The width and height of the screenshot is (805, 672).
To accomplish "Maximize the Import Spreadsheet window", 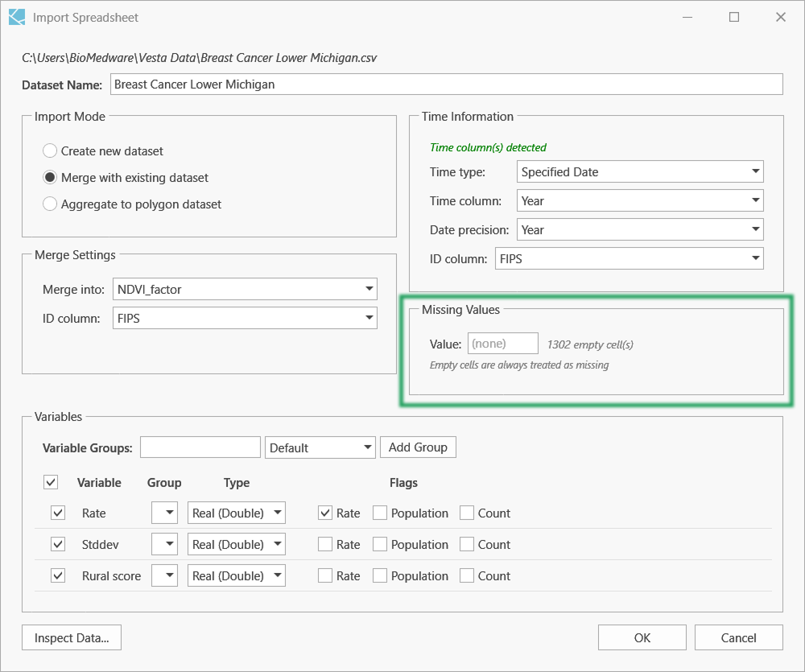I will 734,17.
